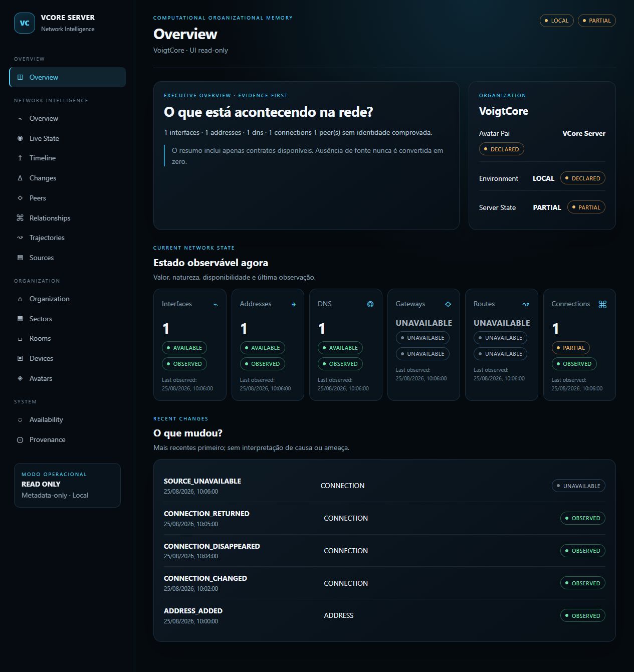Click the Rooms square icon
The height and width of the screenshot is (672, 634).
click(20, 339)
